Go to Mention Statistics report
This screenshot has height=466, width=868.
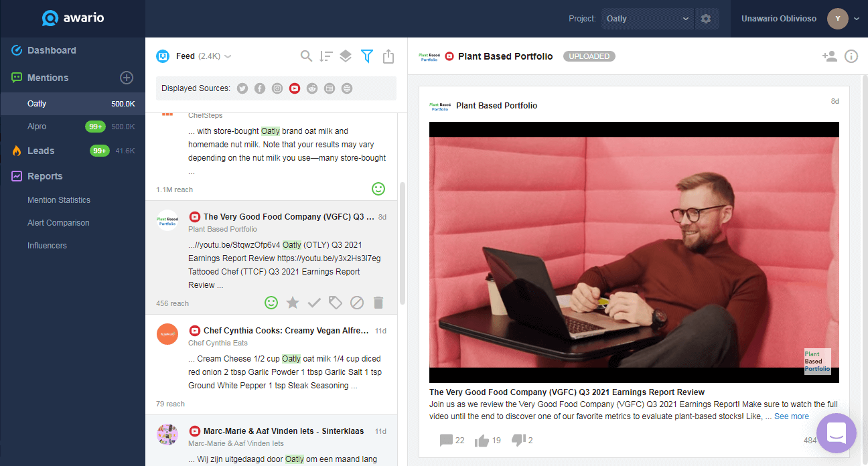(59, 200)
